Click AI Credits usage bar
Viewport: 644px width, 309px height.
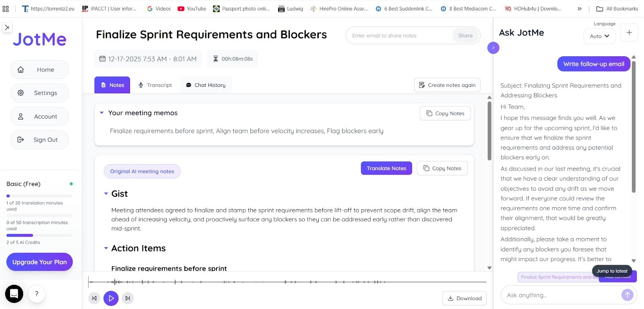coord(39,235)
